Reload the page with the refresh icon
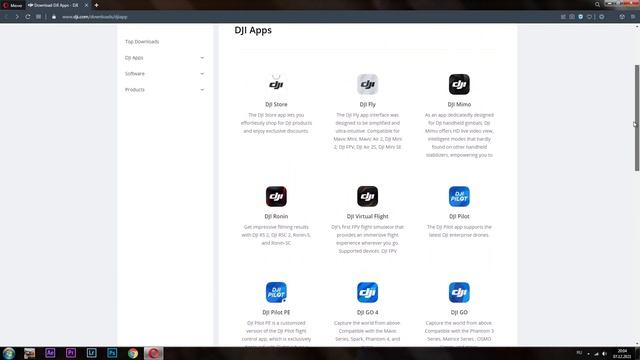This screenshot has width=640, height=360. coord(28,17)
